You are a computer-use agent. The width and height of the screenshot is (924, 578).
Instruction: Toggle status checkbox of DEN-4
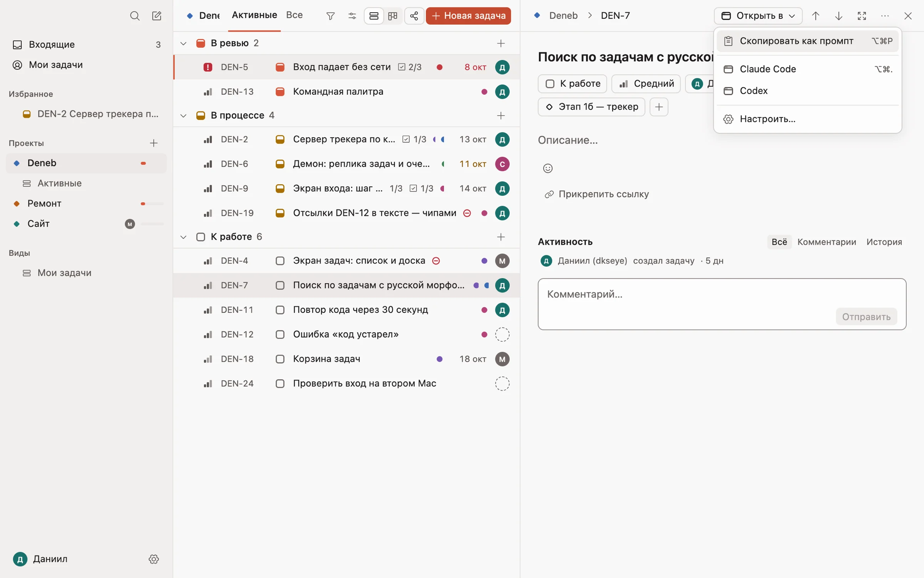[x=280, y=261]
